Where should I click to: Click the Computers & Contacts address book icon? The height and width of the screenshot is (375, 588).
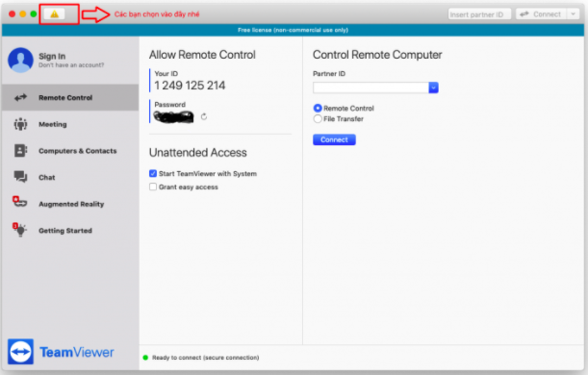(20, 151)
